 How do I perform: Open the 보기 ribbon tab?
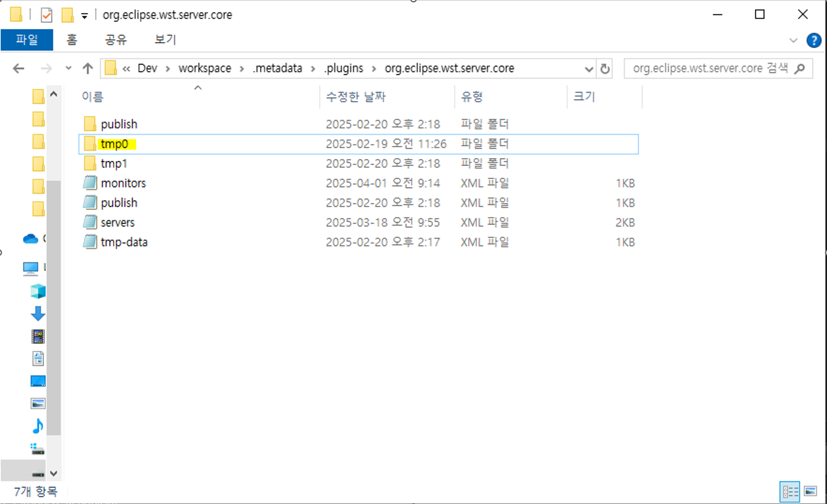point(165,40)
